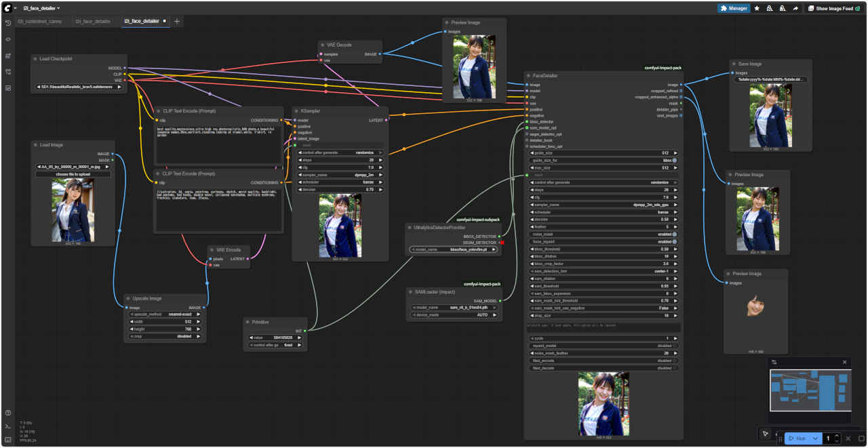Click the star favorite icon in top bar

(x=757, y=9)
